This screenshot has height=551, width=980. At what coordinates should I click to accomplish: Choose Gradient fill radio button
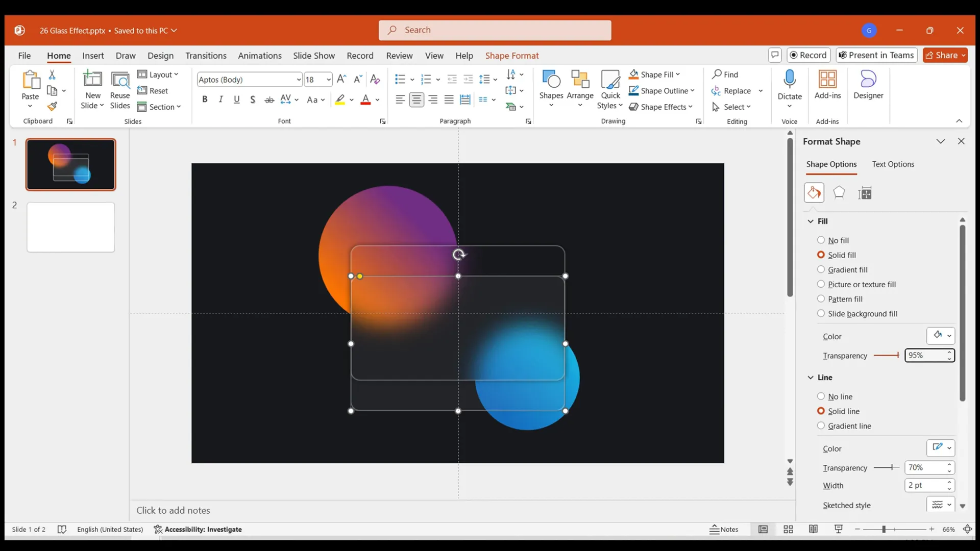coord(842,270)
